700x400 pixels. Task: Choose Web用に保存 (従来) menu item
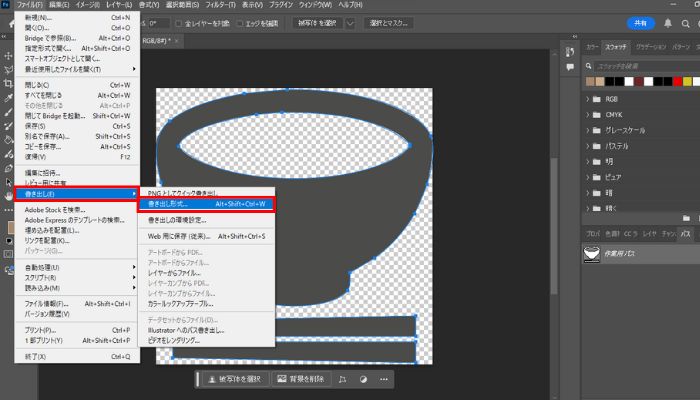click(206, 236)
